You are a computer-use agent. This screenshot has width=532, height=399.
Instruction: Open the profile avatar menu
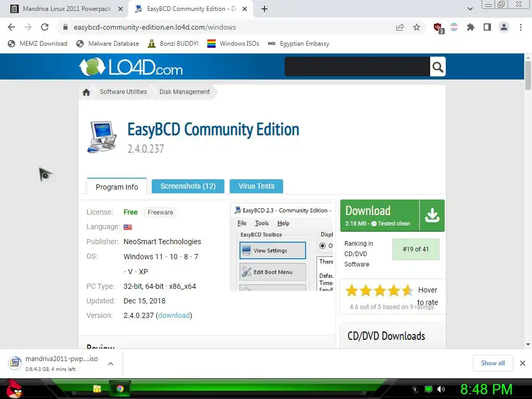504,27
